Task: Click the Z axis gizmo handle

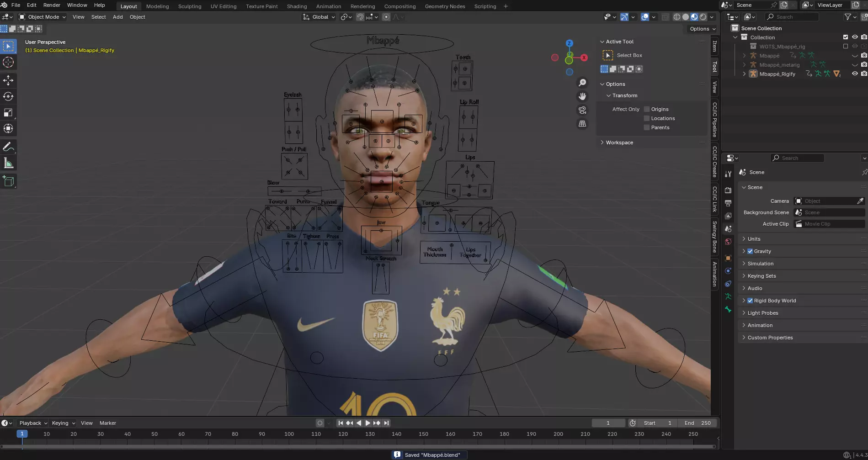Action: 569,43
